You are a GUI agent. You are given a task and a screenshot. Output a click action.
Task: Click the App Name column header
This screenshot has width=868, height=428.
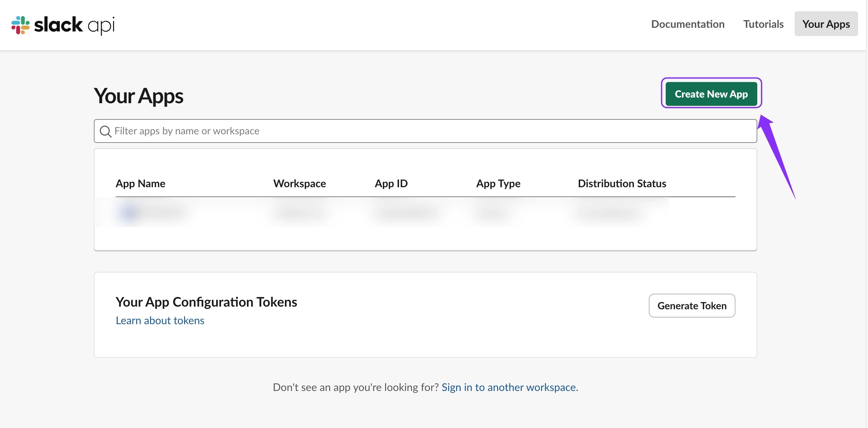point(140,183)
